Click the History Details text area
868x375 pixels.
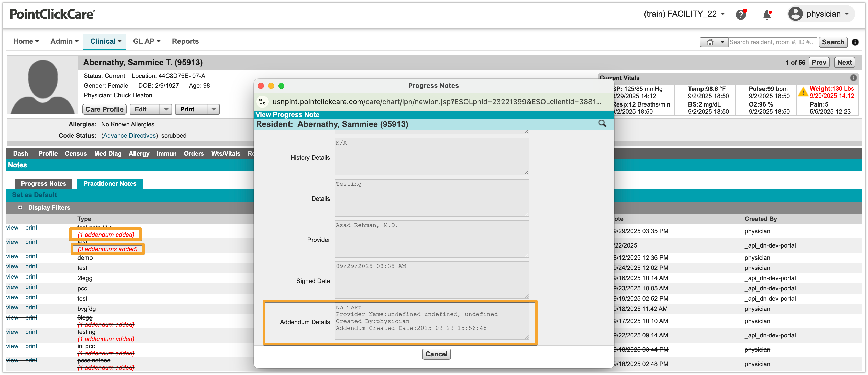click(432, 157)
